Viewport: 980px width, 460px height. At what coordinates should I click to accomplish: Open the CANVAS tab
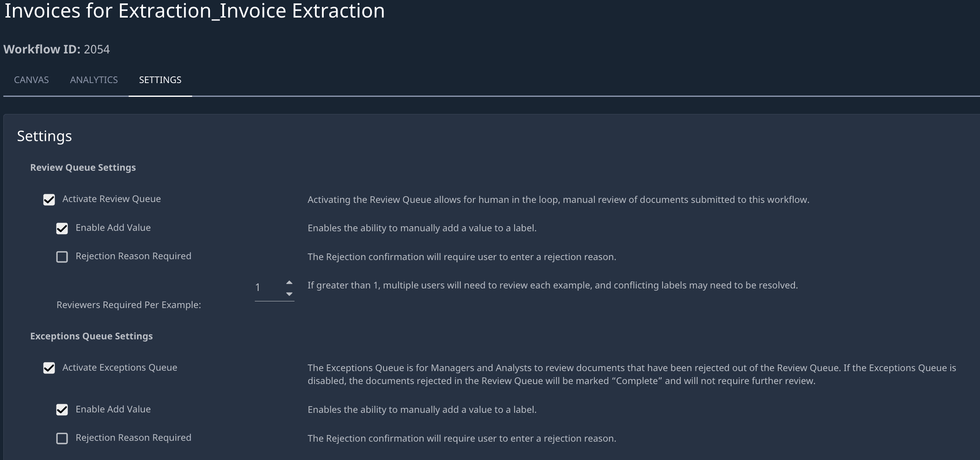(31, 80)
